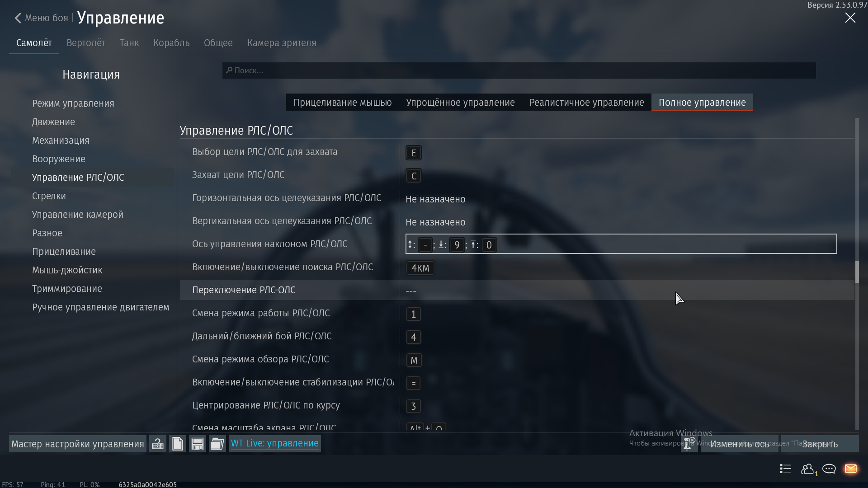
Task: Click the blank document icon
Action: (178, 444)
